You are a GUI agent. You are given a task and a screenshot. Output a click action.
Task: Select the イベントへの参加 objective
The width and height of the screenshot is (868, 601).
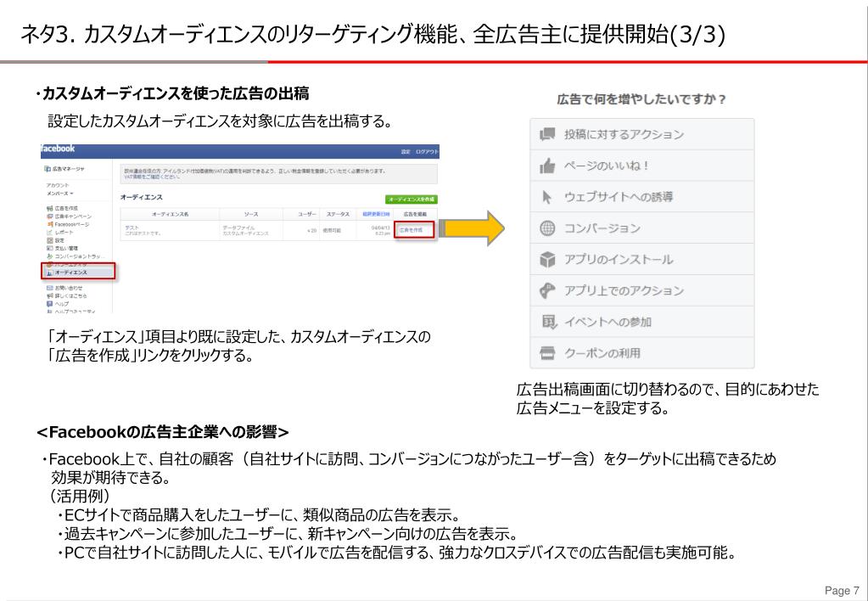[x=642, y=322]
